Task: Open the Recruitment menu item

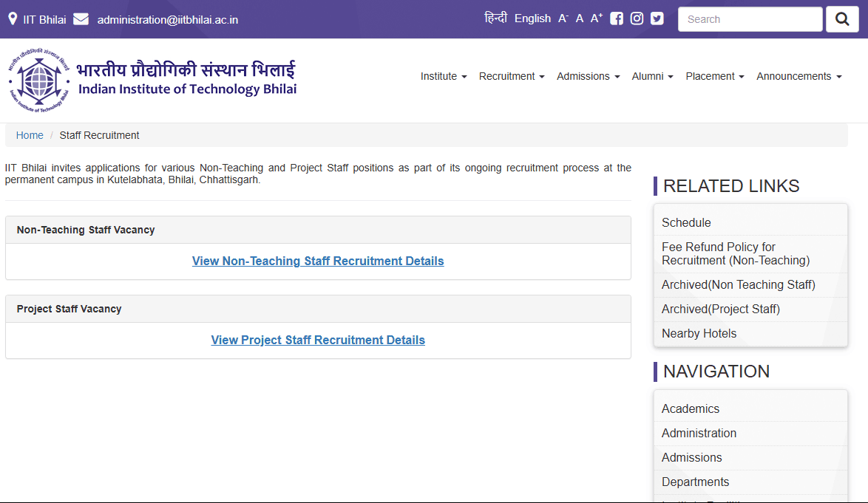Action: 510,76
